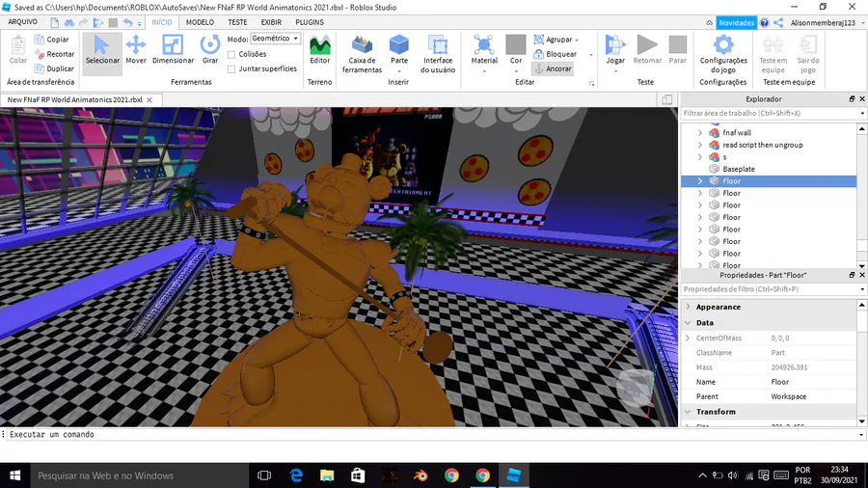868x488 pixels.
Task: Click Sair do jogo icon
Action: pos(807,54)
